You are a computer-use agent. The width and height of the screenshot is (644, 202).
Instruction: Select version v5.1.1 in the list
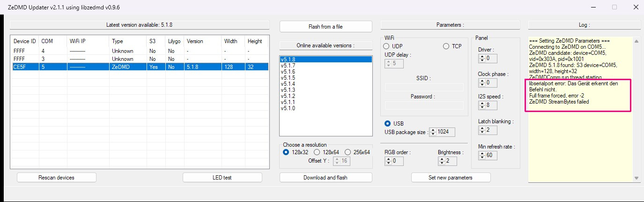tap(326, 102)
